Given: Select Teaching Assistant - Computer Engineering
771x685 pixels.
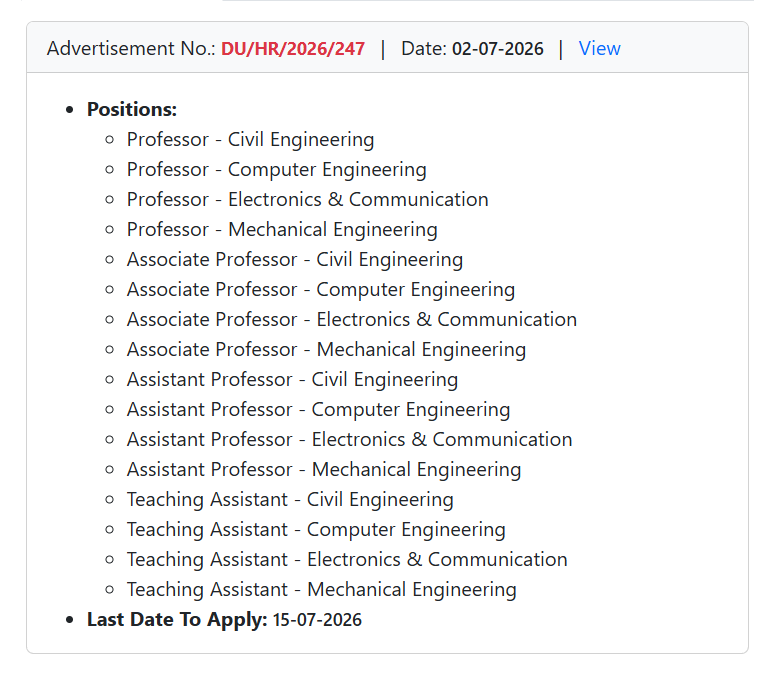Looking at the screenshot, I should point(316,530).
